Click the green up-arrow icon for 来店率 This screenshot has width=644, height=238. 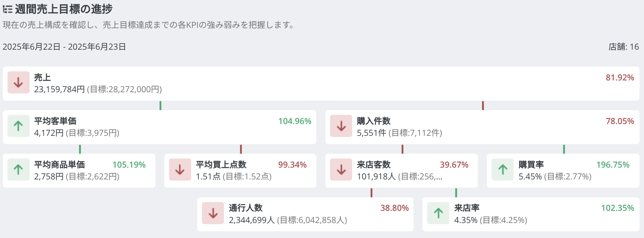(x=438, y=213)
